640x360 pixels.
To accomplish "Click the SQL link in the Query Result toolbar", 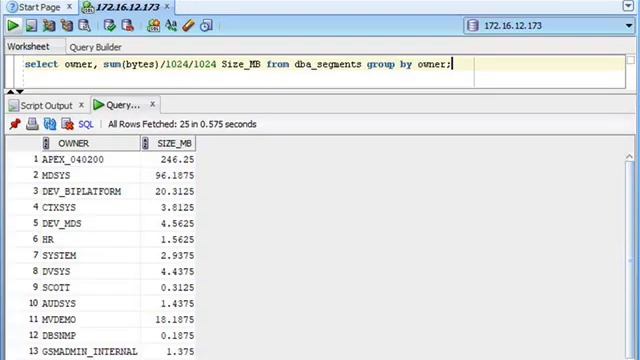I will 86,124.
